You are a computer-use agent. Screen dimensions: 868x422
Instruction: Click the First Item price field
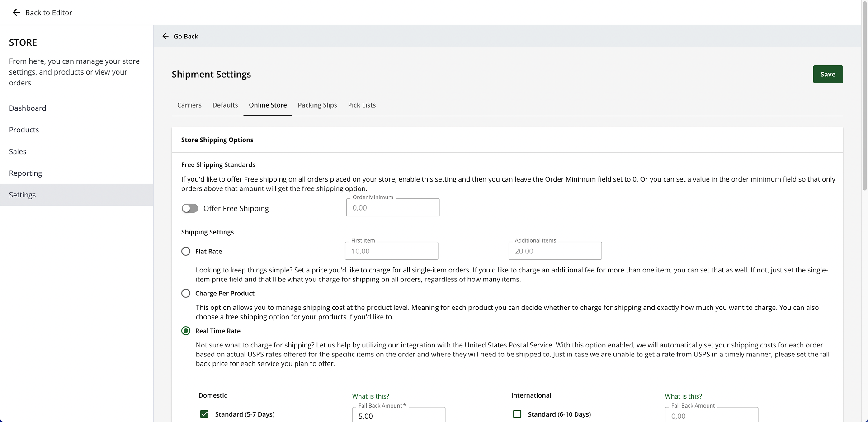coord(392,251)
